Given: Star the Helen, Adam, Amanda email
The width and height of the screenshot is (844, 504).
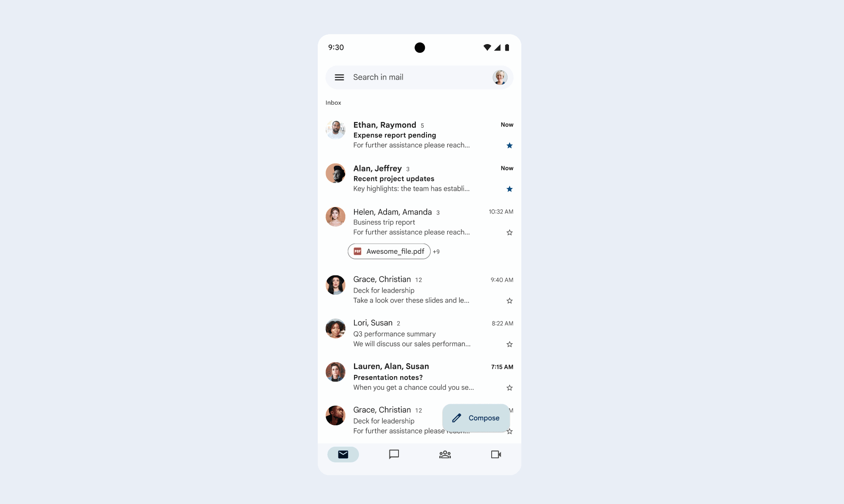Looking at the screenshot, I should [x=509, y=233].
